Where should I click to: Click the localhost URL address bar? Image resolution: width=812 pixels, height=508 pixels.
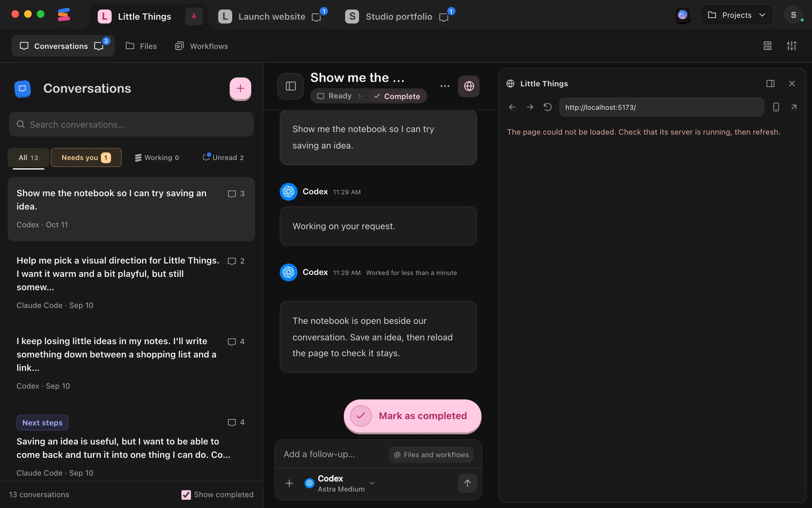[x=661, y=107]
